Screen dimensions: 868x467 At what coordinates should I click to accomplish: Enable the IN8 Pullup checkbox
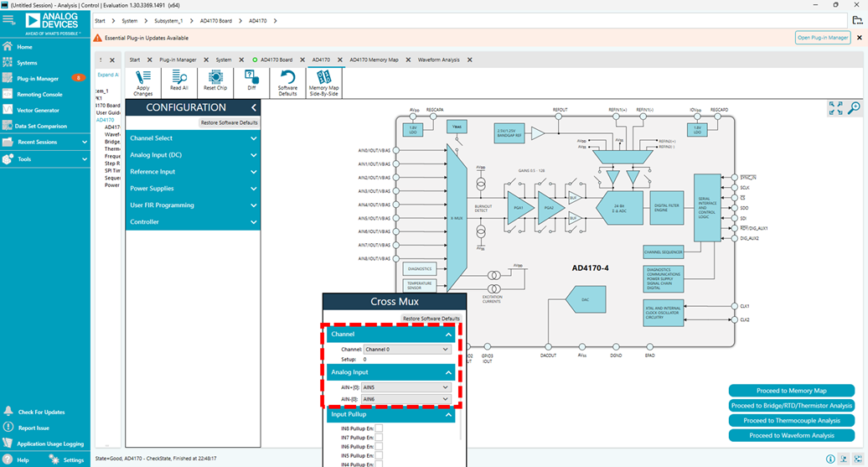(x=379, y=428)
